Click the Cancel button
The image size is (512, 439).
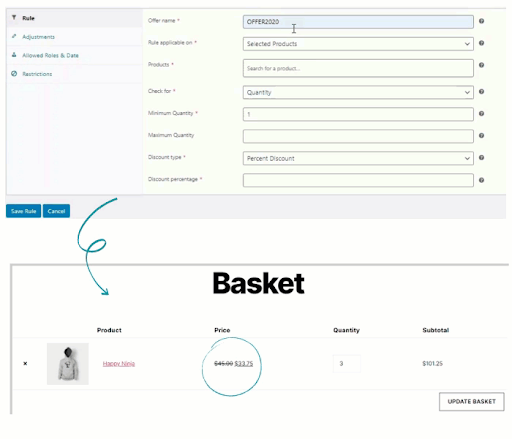pyautogui.click(x=56, y=211)
